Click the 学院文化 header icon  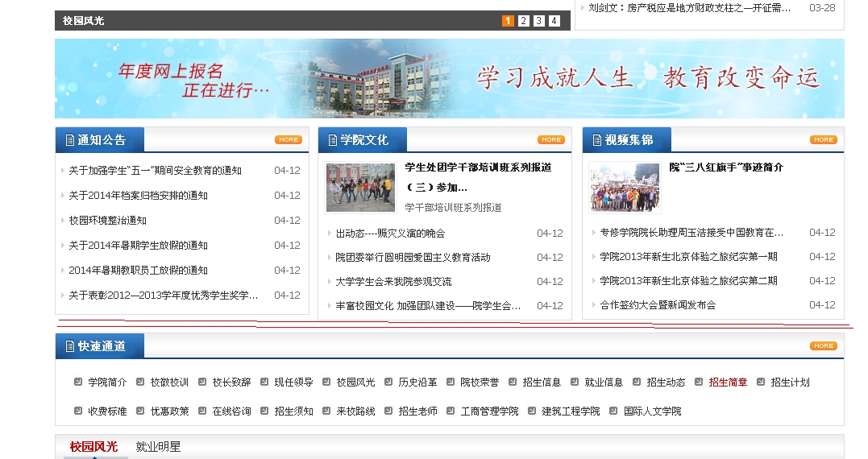click(x=332, y=140)
